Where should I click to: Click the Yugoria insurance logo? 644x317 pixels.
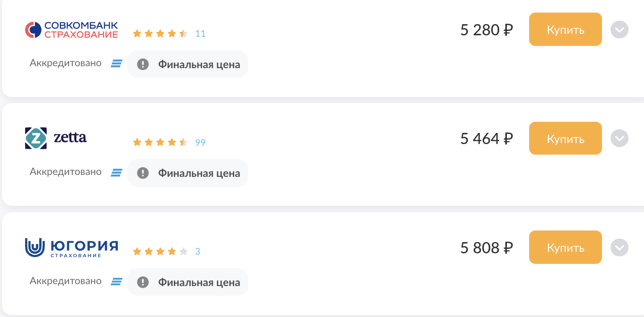(71, 247)
